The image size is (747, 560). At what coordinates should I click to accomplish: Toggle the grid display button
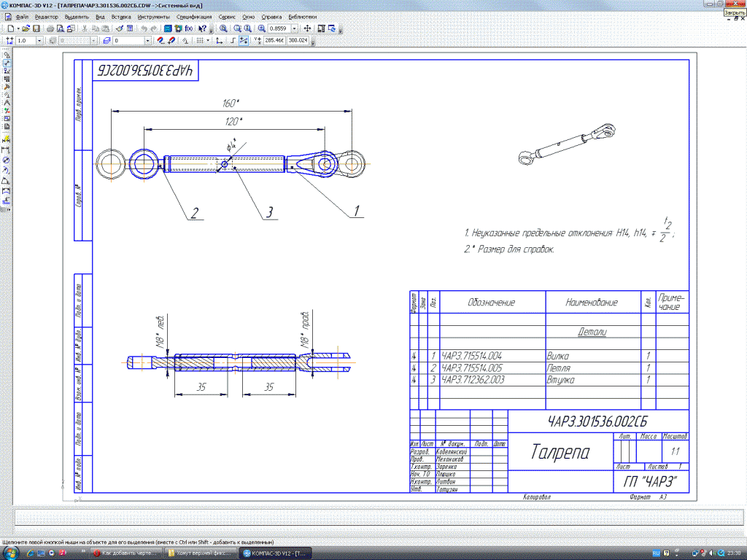point(200,41)
